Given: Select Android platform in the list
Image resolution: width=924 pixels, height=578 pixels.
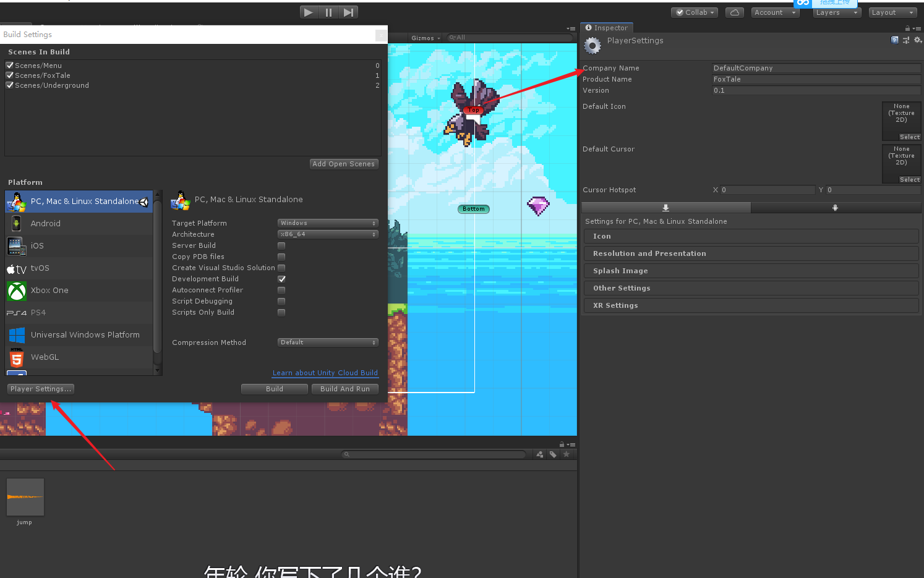Looking at the screenshot, I should pos(79,224).
